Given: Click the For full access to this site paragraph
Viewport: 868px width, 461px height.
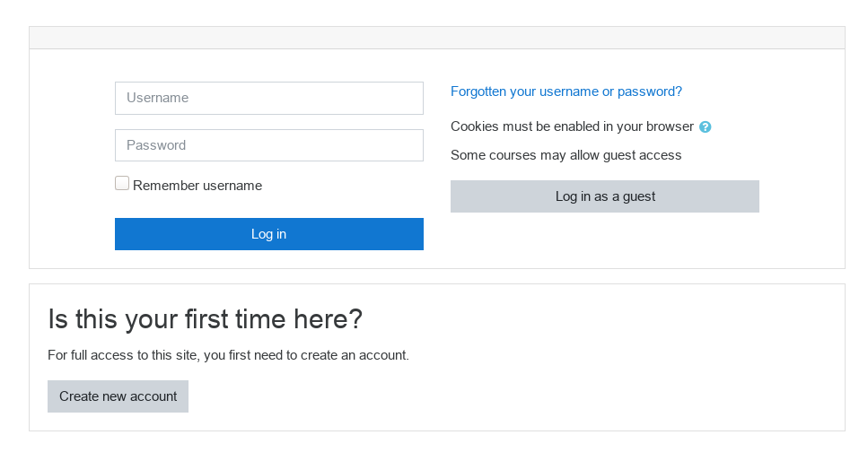Looking at the screenshot, I should point(228,355).
